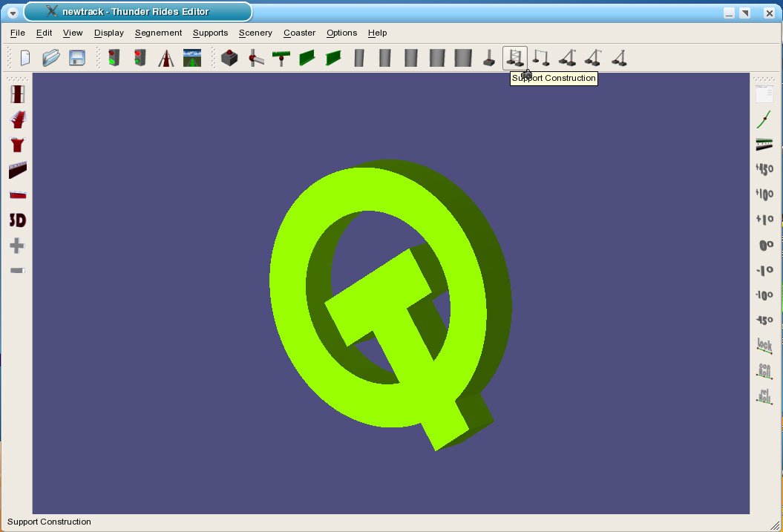The height and width of the screenshot is (532, 783).
Task: Open the Coaster menu
Action: pos(299,33)
